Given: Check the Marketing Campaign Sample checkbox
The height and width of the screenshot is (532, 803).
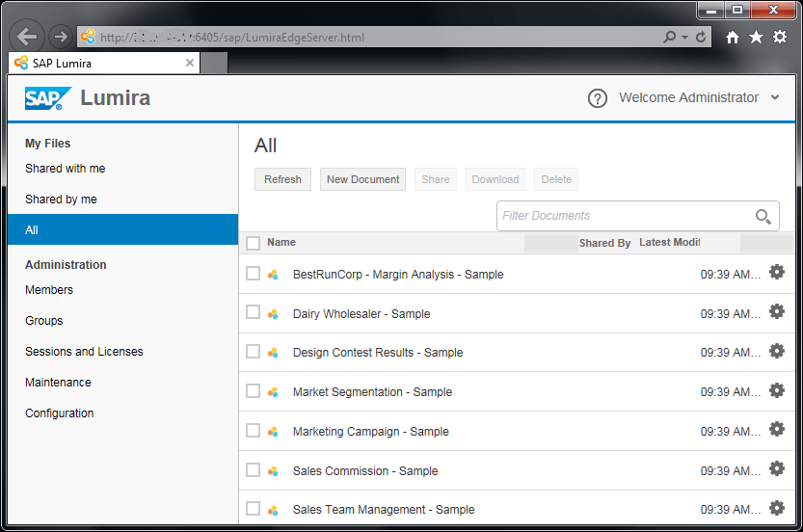Looking at the screenshot, I should pos(253,431).
